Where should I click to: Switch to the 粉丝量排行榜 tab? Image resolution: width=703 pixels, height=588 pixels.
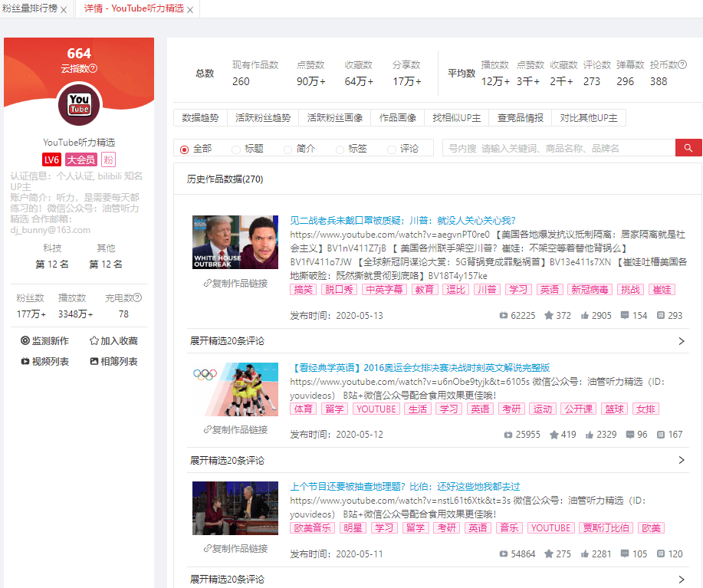pyautogui.click(x=30, y=8)
